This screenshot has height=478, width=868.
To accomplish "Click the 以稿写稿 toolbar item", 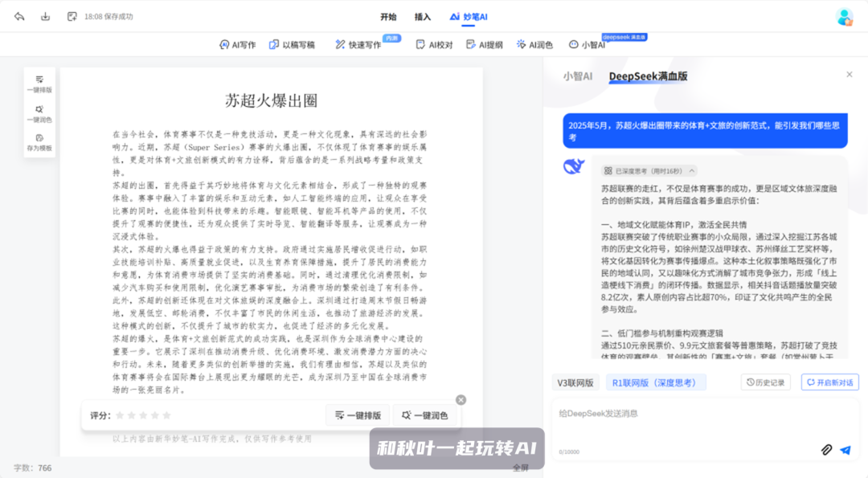I will pos(292,45).
